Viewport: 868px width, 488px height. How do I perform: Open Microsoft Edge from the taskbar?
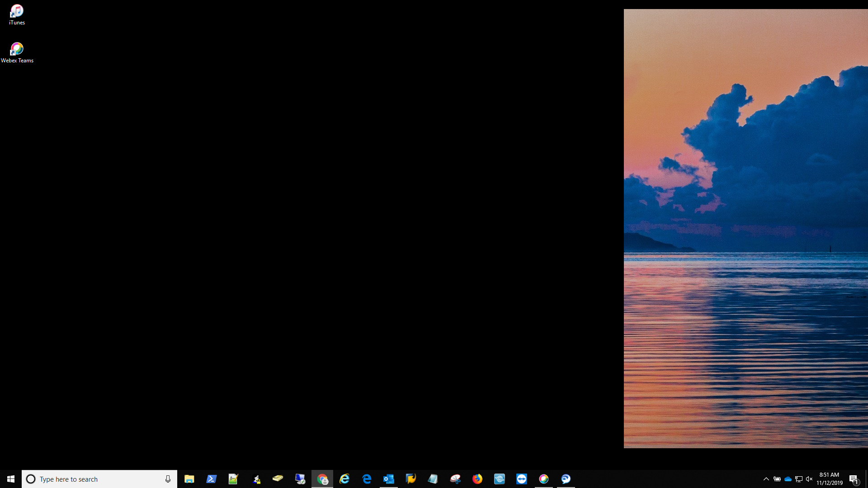pyautogui.click(x=367, y=479)
